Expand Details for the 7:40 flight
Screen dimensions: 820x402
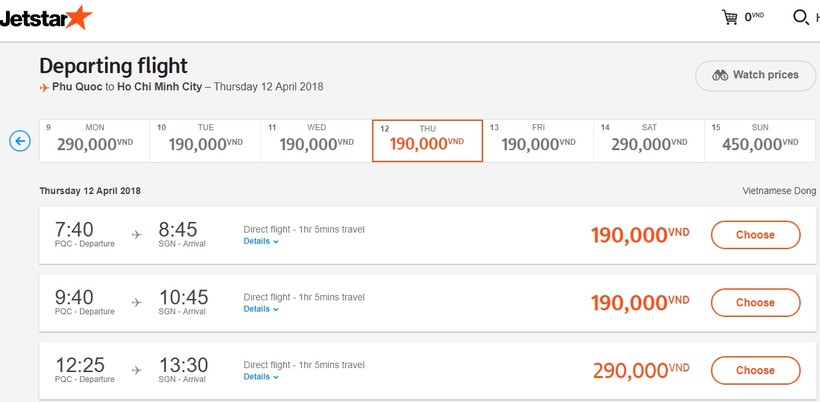point(261,242)
